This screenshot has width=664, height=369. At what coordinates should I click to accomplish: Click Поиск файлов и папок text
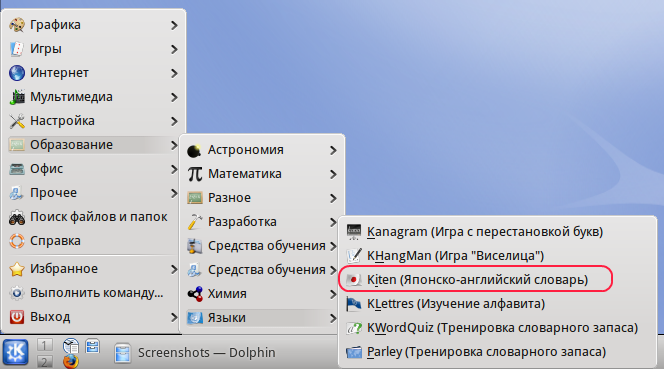99,217
